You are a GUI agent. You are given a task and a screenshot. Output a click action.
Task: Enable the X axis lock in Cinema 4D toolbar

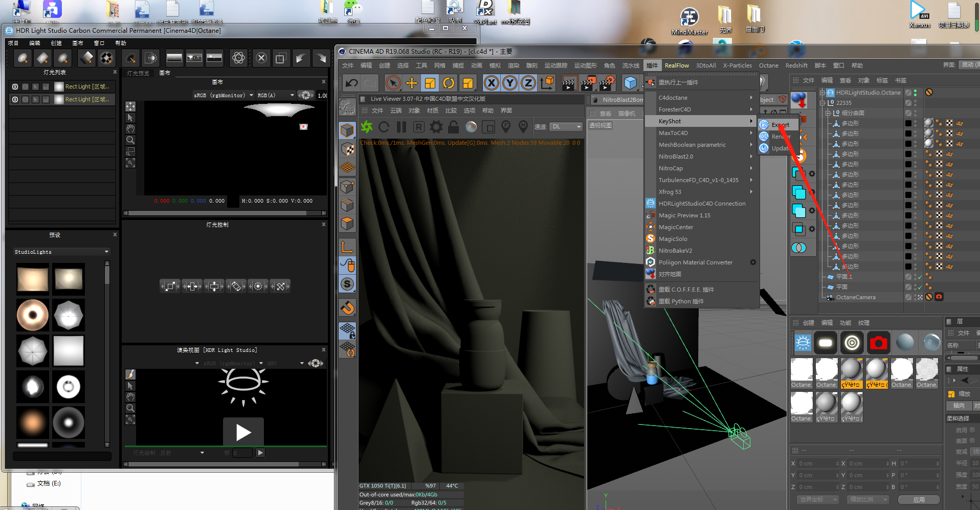click(x=491, y=82)
